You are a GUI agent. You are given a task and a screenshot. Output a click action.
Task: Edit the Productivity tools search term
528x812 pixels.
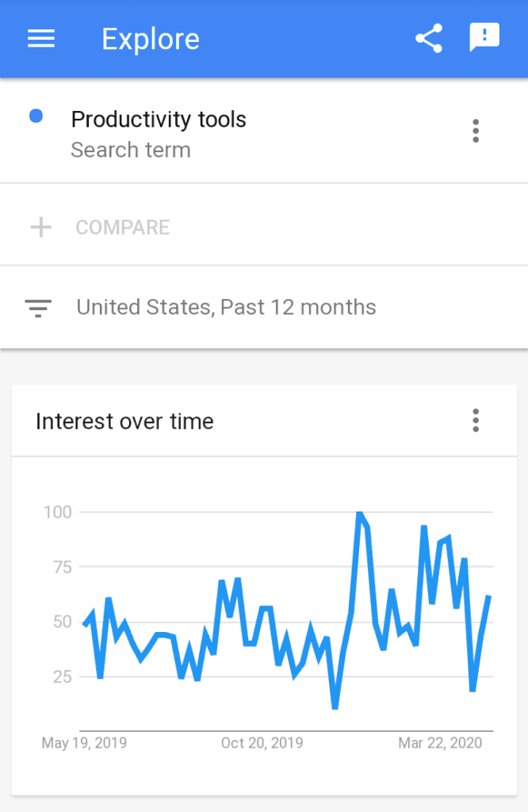pyautogui.click(x=159, y=120)
